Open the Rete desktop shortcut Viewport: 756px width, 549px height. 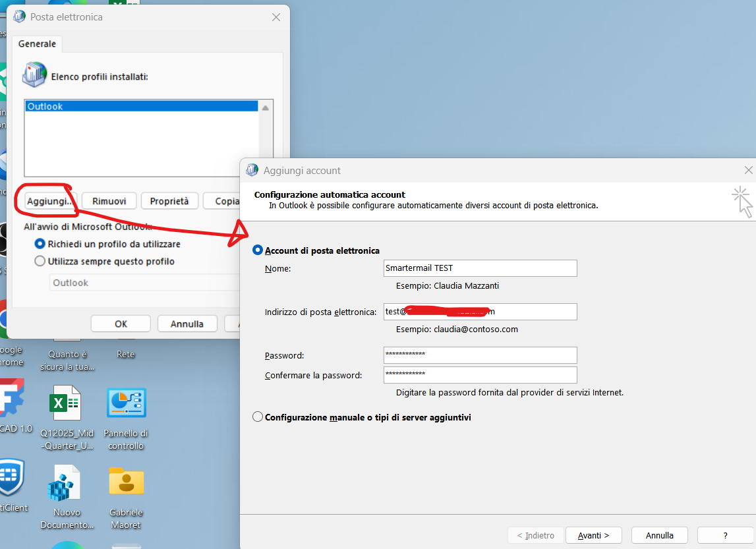pyautogui.click(x=125, y=355)
